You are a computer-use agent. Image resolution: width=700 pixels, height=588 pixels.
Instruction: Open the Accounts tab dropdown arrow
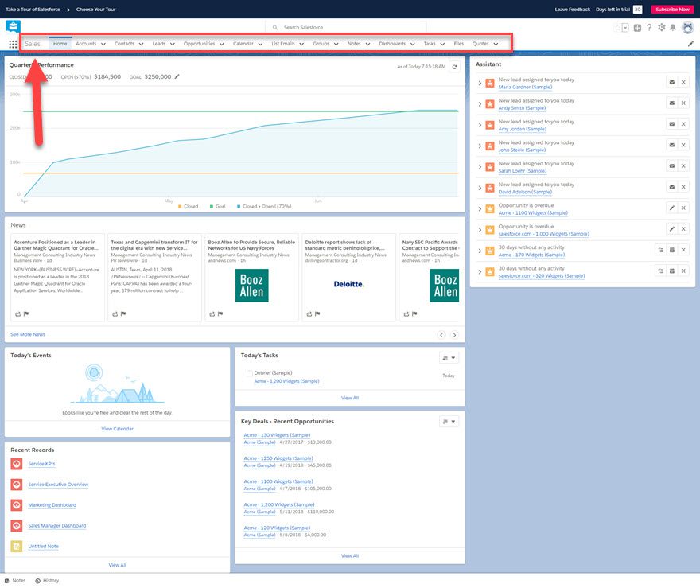pos(103,44)
